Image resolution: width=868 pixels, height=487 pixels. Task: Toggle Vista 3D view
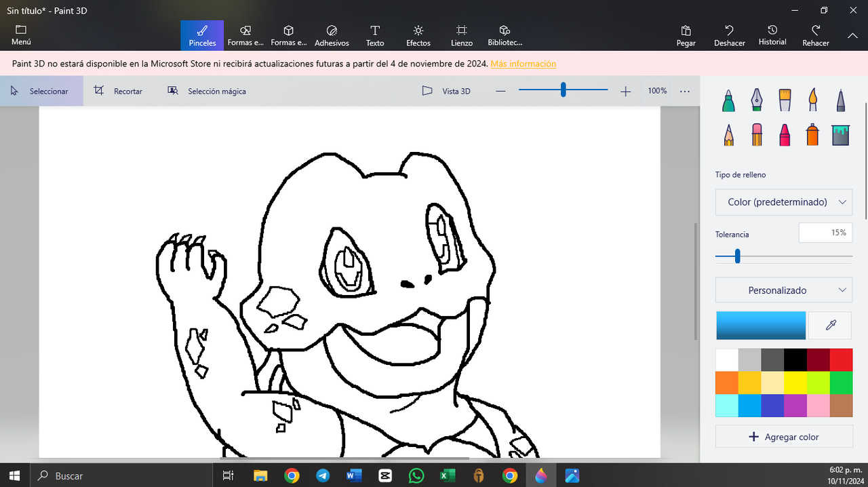(x=446, y=91)
